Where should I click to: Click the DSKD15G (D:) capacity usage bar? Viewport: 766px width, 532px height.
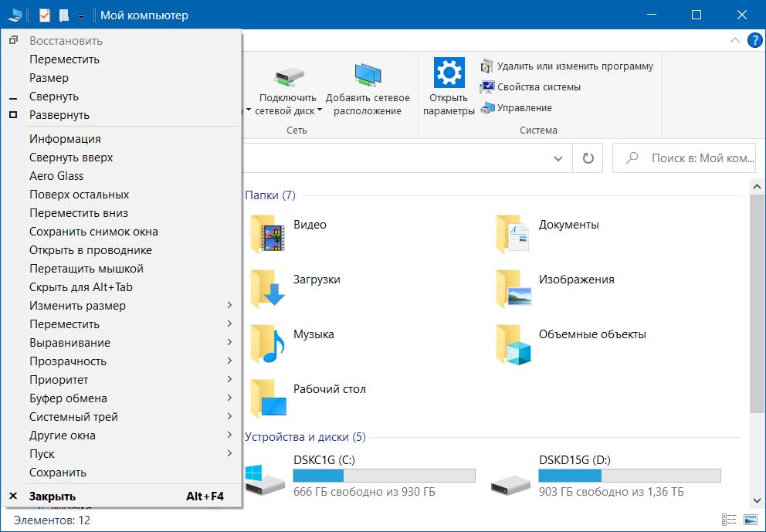point(629,476)
